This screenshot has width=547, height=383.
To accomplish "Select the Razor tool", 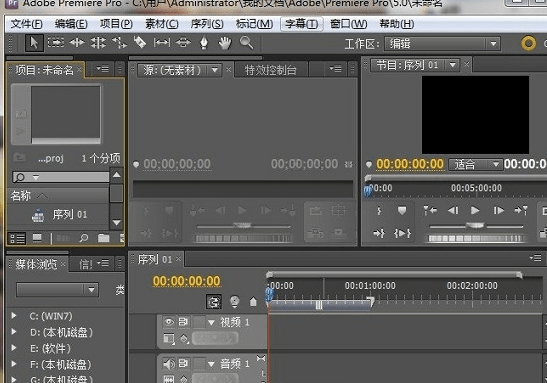I will pos(140,43).
